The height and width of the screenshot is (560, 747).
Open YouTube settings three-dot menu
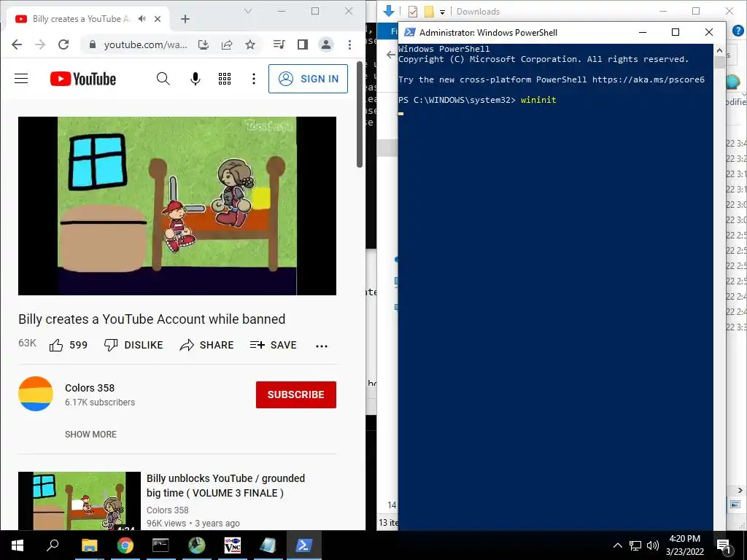(x=254, y=79)
